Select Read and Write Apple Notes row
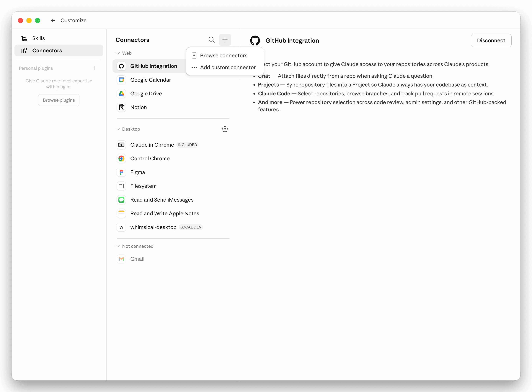The image size is (532, 392). (x=173, y=214)
